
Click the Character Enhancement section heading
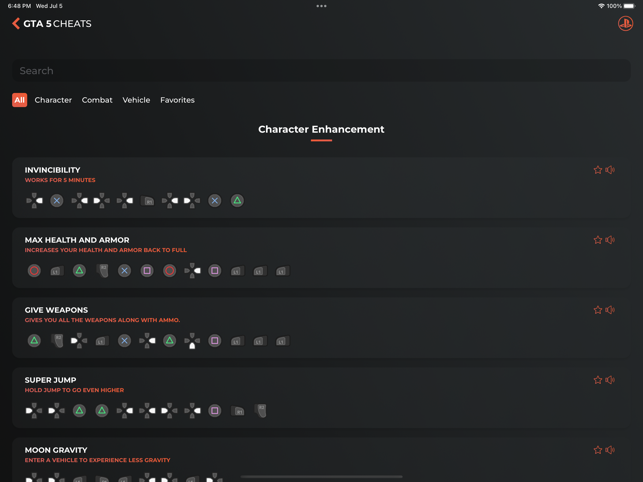tap(321, 129)
